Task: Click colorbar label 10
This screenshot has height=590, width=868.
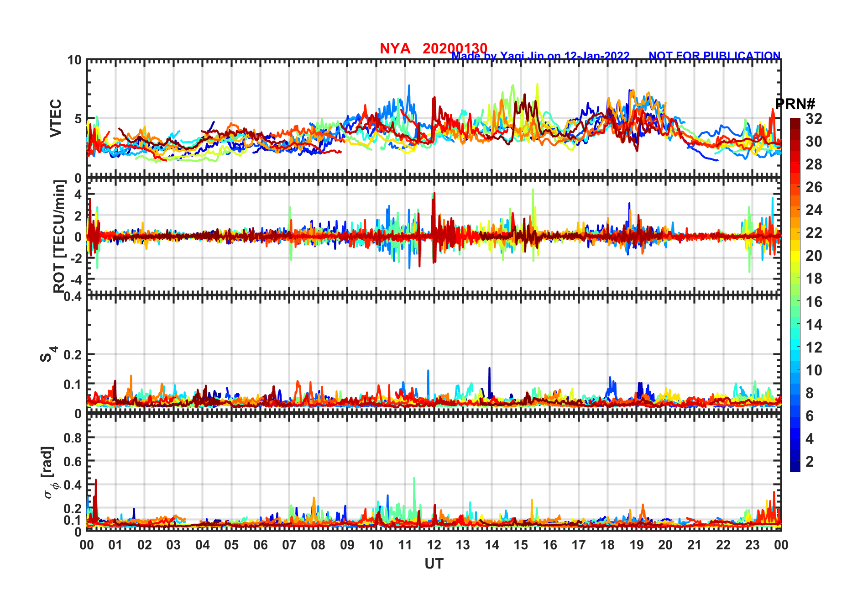Action: (814, 370)
